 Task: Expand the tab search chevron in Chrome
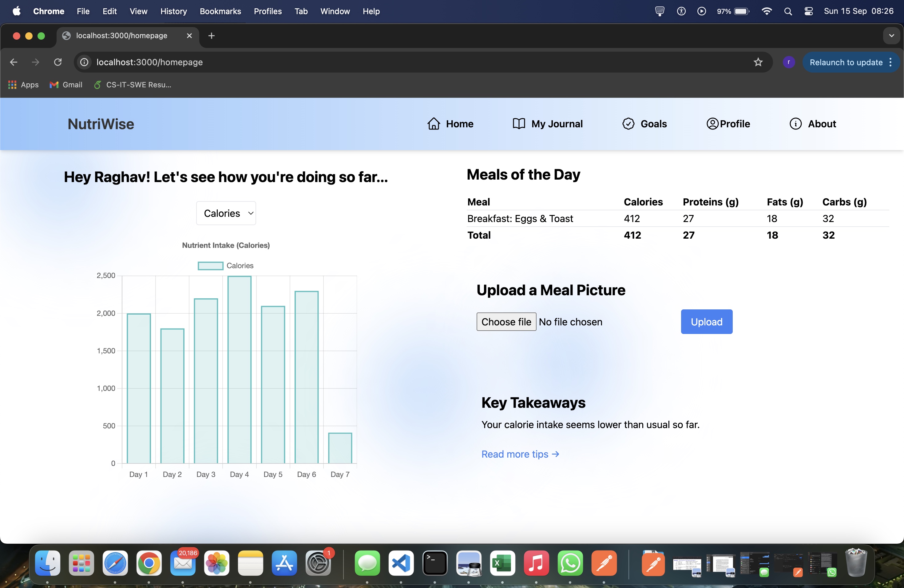pyautogui.click(x=891, y=36)
